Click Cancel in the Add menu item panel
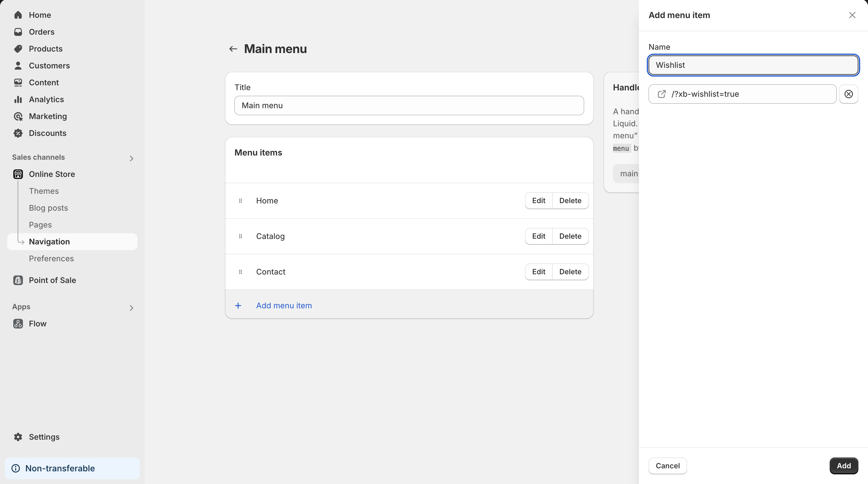The width and height of the screenshot is (868, 484). (x=668, y=466)
